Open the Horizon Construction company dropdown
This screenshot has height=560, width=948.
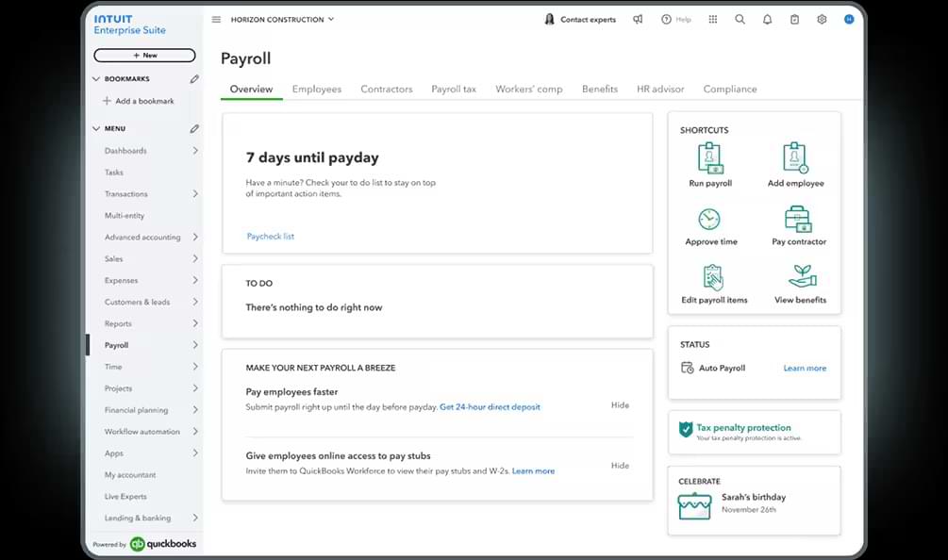(x=282, y=20)
